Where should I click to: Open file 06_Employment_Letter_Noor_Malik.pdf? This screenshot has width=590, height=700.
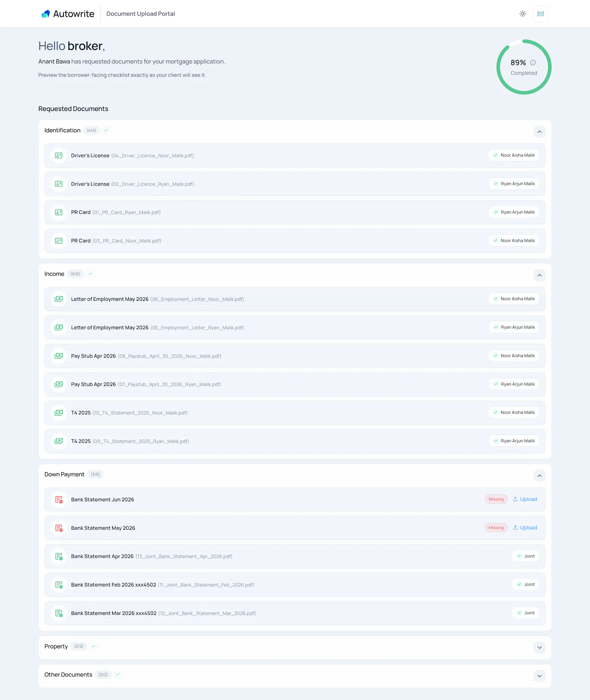pyautogui.click(x=197, y=299)
